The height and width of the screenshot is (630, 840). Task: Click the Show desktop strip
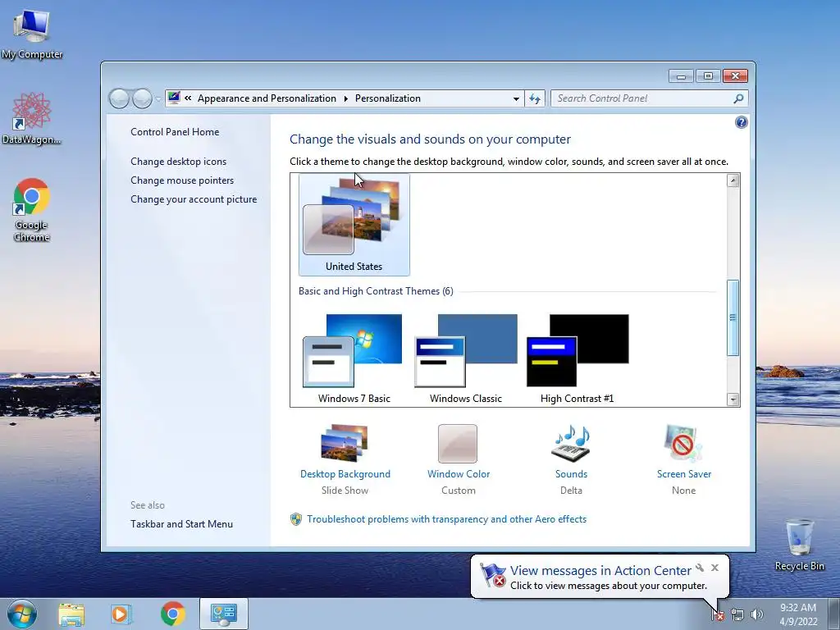(x=834, y=614)
